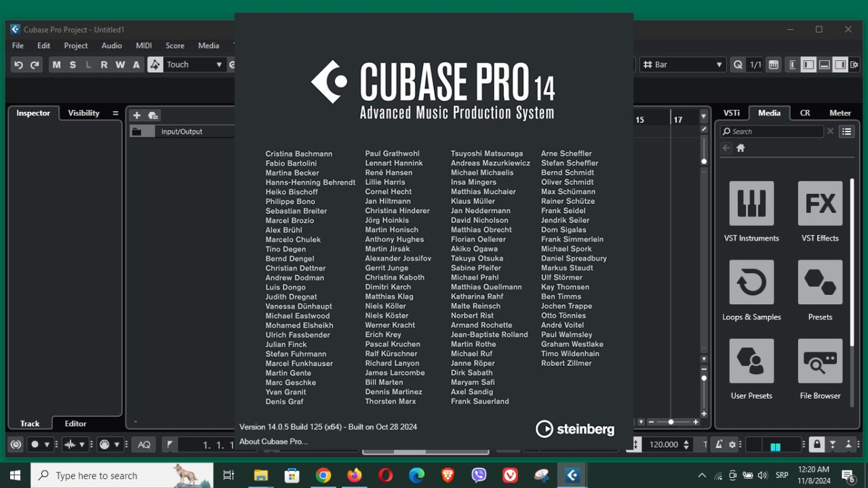Open the File menu
Viewport: 868px width, 488px height.
point(18,45)
